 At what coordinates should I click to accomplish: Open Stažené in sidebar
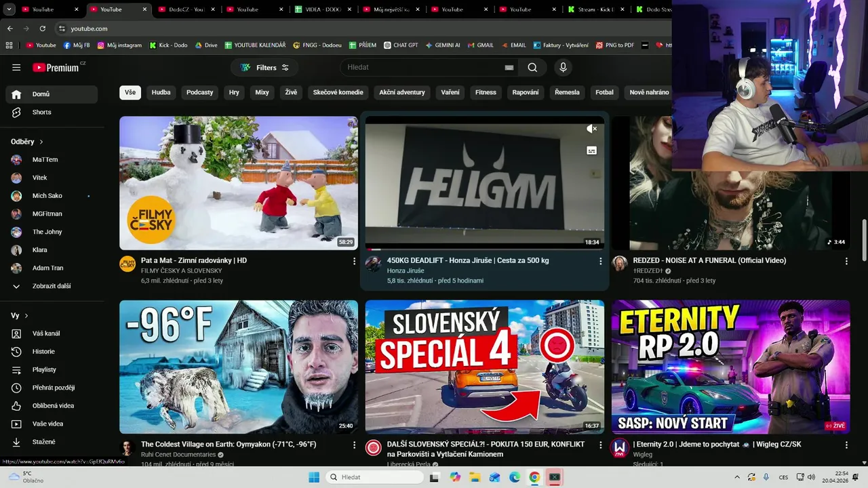point(52,442)
